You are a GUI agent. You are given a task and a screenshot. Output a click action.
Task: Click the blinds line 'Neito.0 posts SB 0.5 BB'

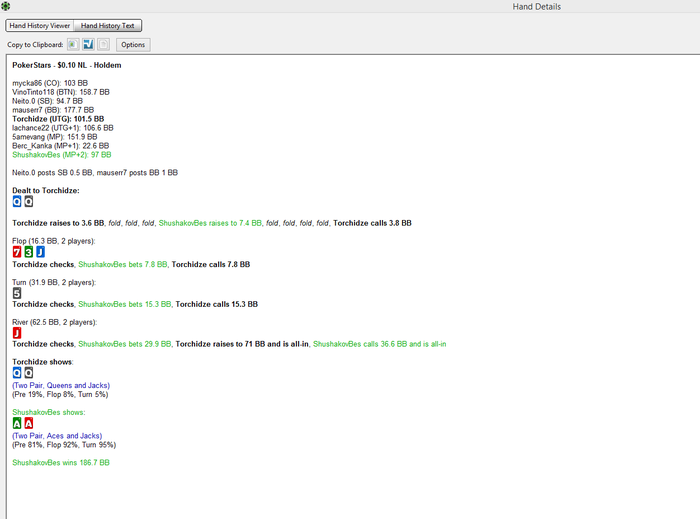pyautogui.click(x=52, y=173)
